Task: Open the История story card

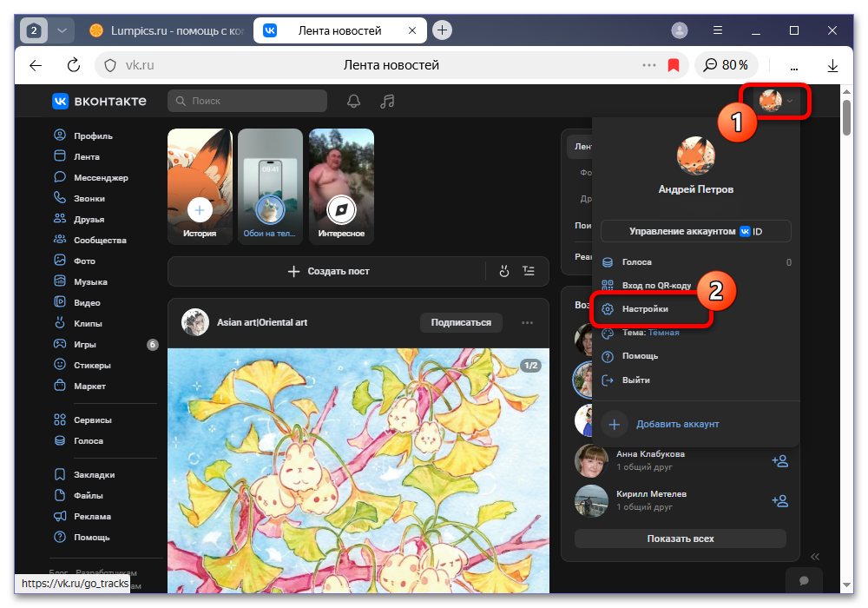Action: (200, 186)
